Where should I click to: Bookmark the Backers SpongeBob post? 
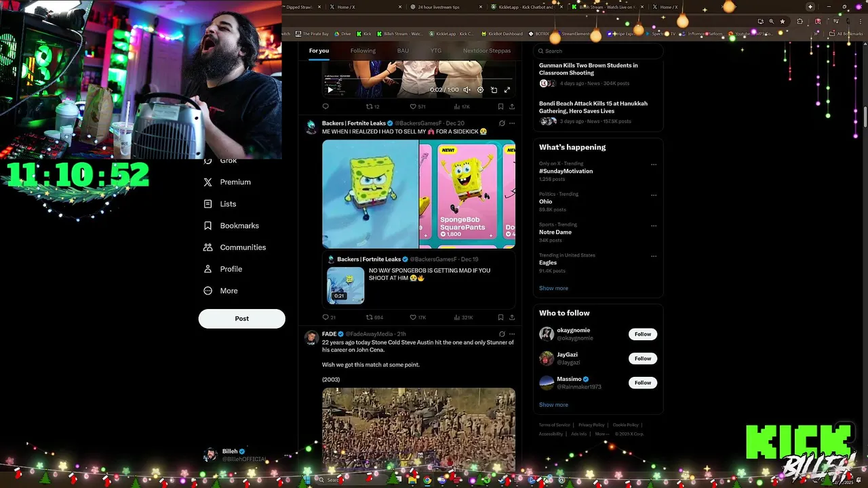coord(500,317)
